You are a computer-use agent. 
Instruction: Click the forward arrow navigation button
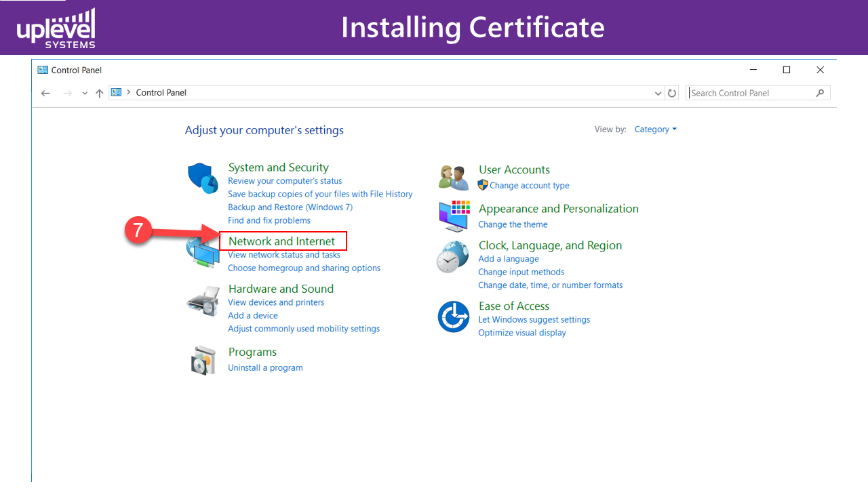click(67, 93)
